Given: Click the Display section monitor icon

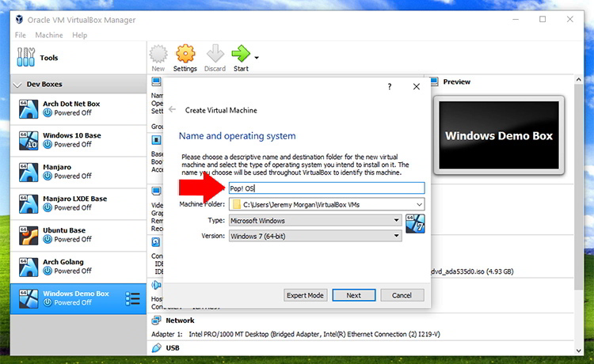Looking at the screenshot, I should (x=156, y=191).
